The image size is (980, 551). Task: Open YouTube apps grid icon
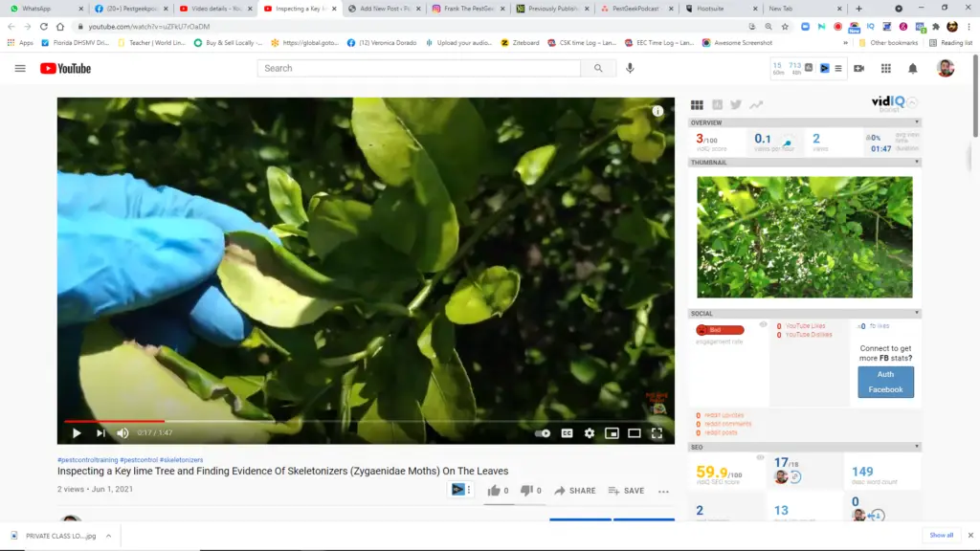click(x=885, y=68)
